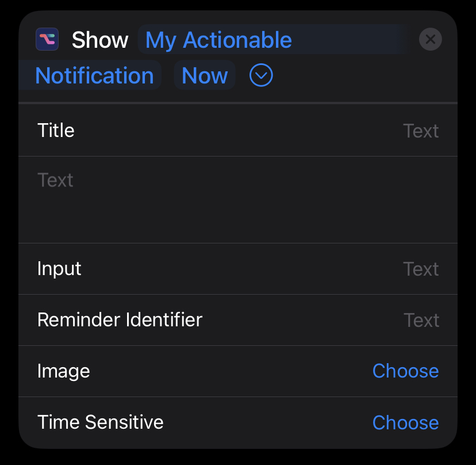Click the large body Text placeholder field

coord(238,200)
